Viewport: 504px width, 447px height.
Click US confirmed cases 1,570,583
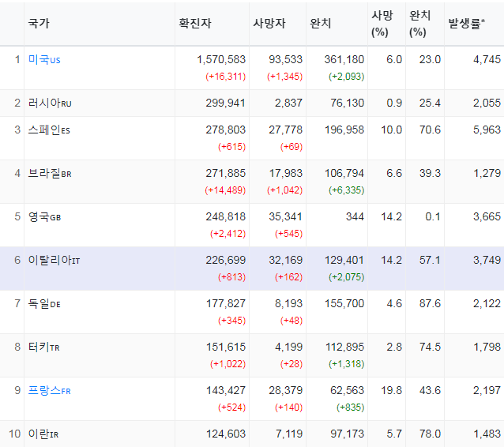[221, 59]
